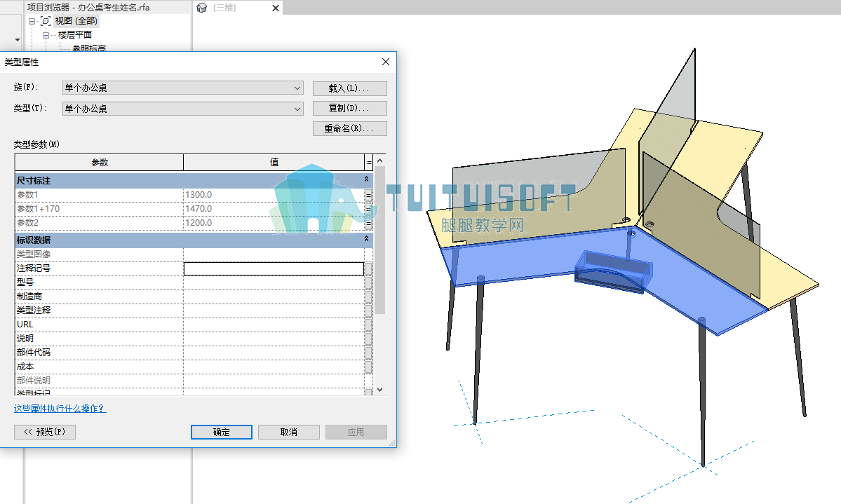Click the 值 column header
841x504 pixels.
tap(274, 162)
